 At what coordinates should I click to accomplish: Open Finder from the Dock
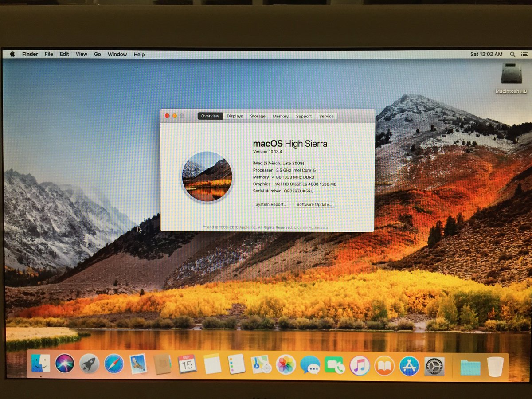pyautogui.click(x=41, y=364)
